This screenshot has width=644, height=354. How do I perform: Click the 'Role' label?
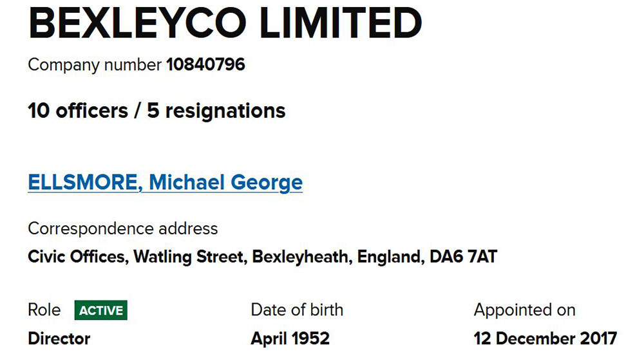(44, 310)
